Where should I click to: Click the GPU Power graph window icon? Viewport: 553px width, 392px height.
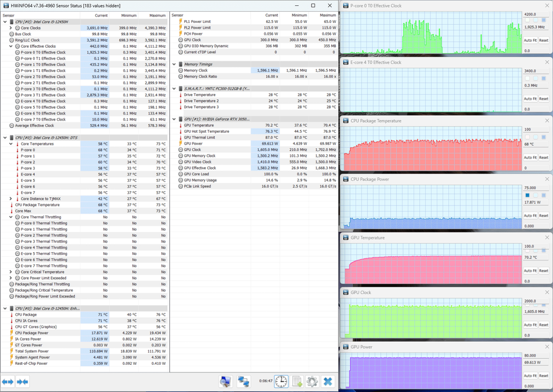coord(346,347)
